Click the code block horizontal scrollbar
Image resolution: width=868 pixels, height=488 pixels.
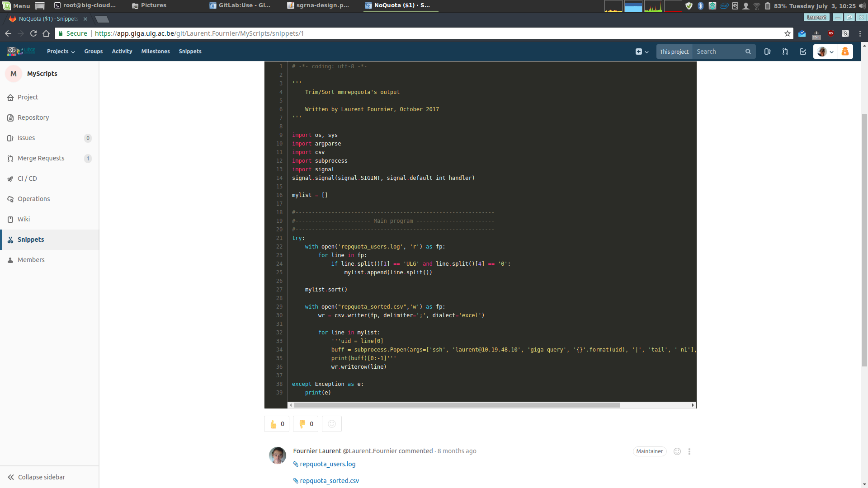(457, 405)
